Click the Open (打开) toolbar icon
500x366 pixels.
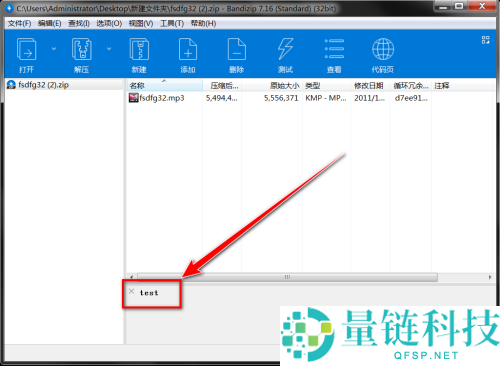point(26,49)
